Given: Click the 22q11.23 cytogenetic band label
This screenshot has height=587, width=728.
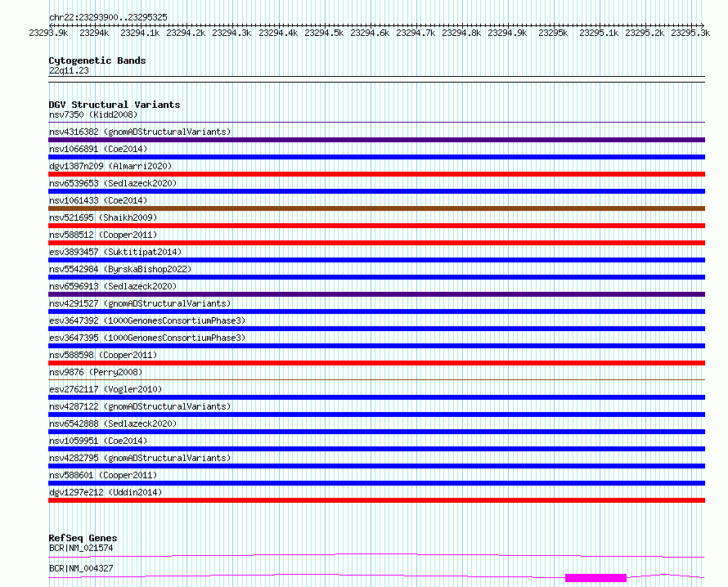Looking at the screenshot, I should (x=69, y=70).
